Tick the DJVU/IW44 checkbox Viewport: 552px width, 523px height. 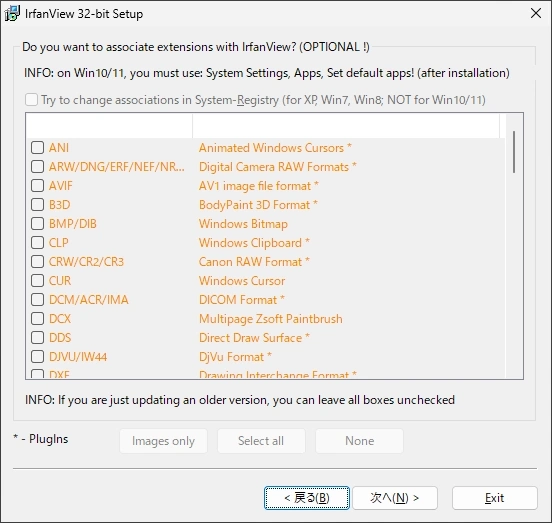[x=37, y=357]
